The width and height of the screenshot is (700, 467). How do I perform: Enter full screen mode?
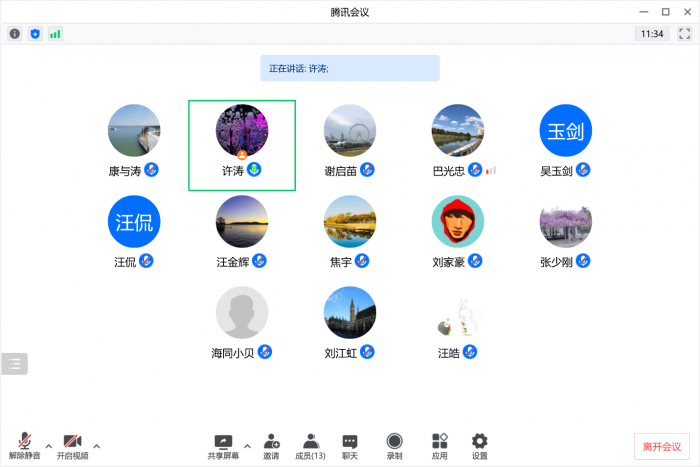pos(684,34)
